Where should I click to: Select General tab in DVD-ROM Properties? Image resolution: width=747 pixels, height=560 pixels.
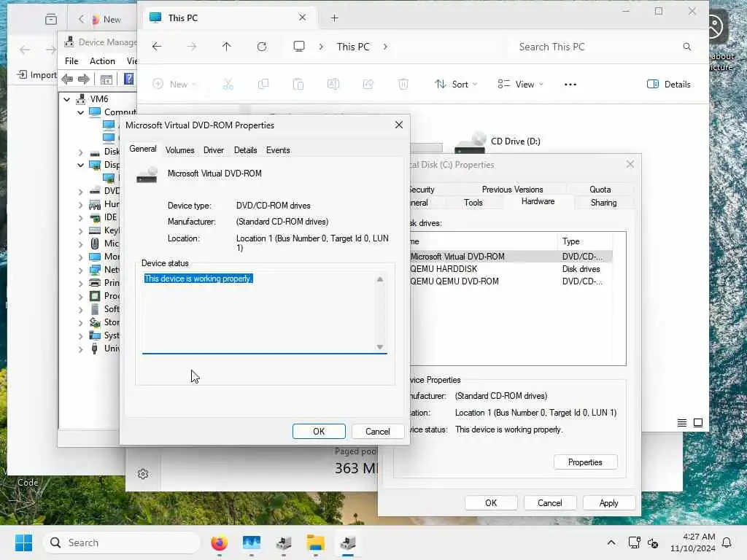(x=143, y=149)
